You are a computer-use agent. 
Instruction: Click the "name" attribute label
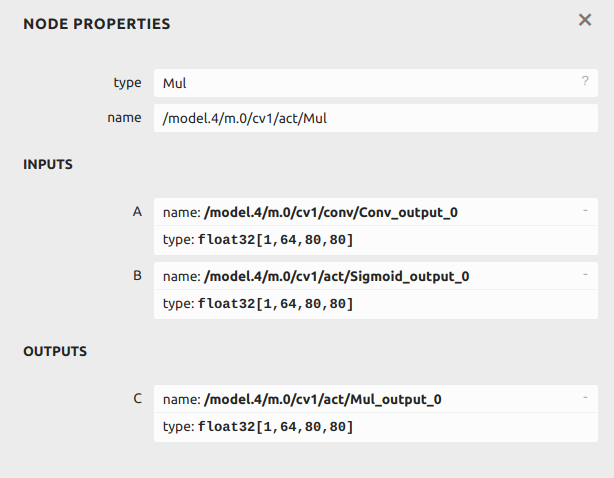tap(125, 118)
